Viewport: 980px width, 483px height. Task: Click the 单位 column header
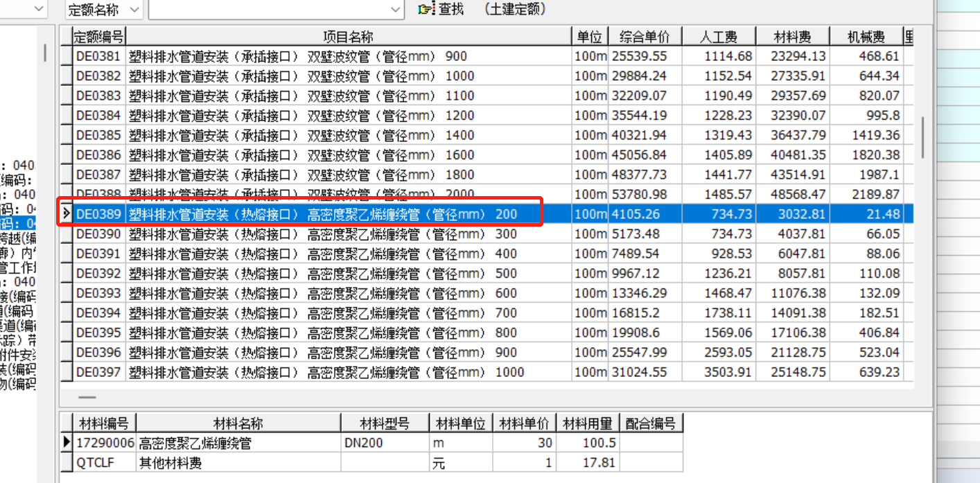tap(590, 37)
